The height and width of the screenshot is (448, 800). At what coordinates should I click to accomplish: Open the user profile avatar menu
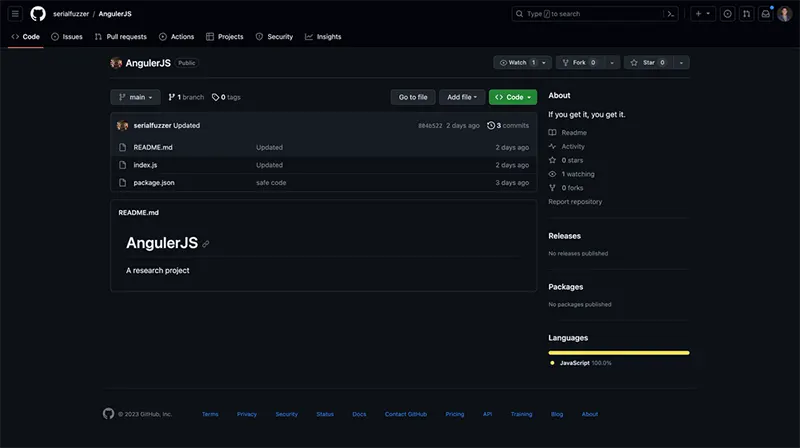785,14
